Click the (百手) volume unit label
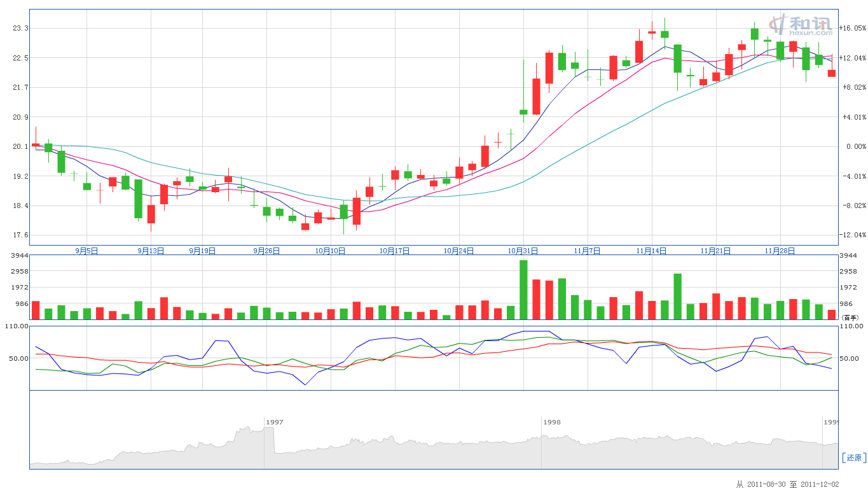868x488 pixels. tap(850, 317)
